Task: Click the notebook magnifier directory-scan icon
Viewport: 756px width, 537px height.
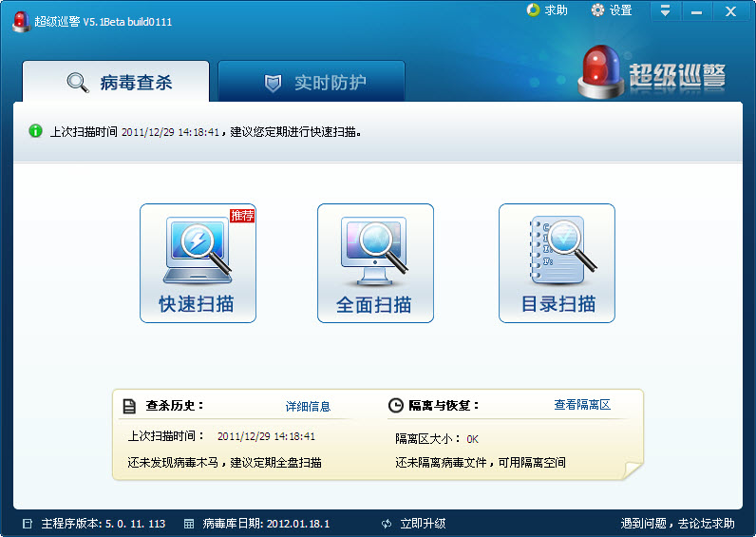Action: coord(562,250)
